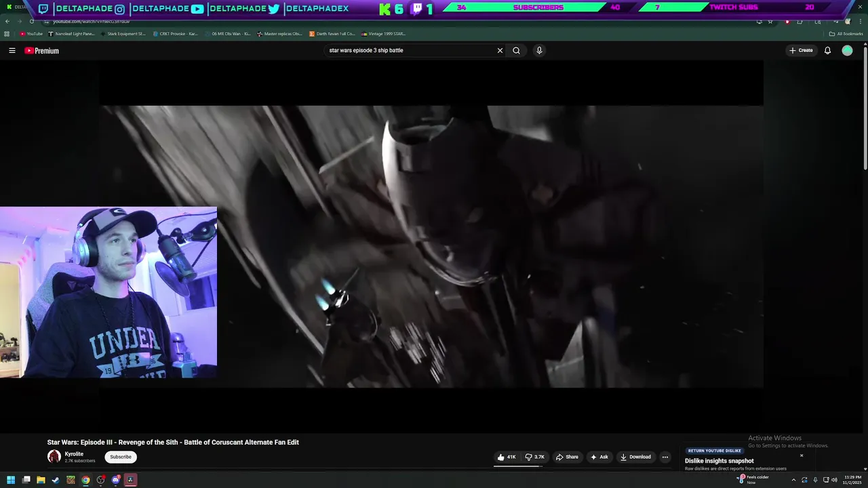Open the Nanoleaf Light Pane... bookmark

72,33
